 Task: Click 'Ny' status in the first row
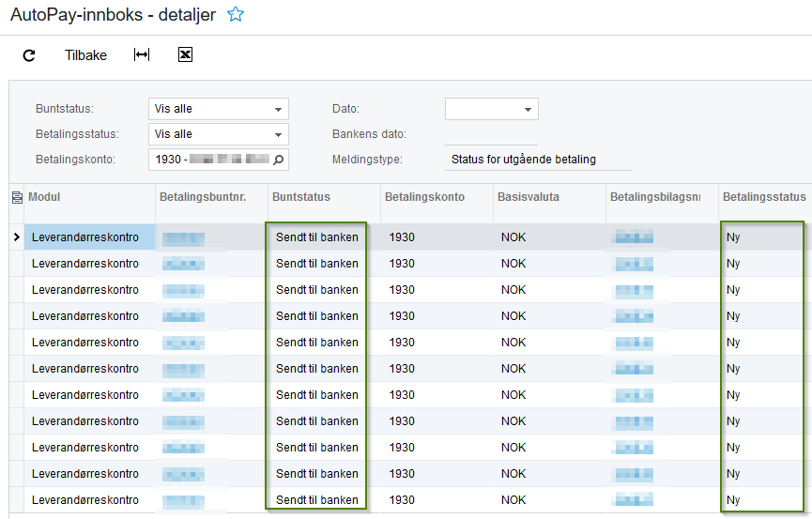click(x=733, y=237)
